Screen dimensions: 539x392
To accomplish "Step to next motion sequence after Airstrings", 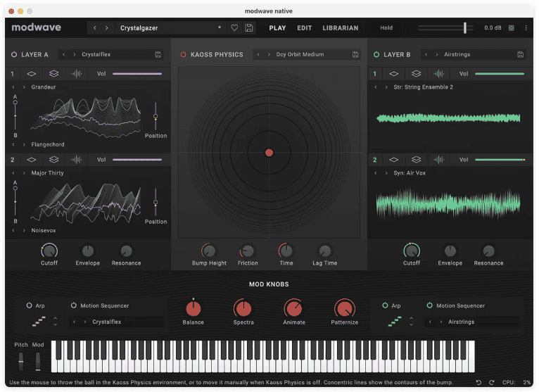I will tap(441, 322).
